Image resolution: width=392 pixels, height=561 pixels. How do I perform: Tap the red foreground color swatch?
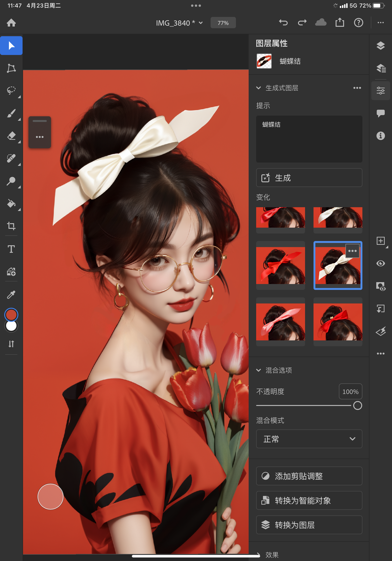coord(11,315)
